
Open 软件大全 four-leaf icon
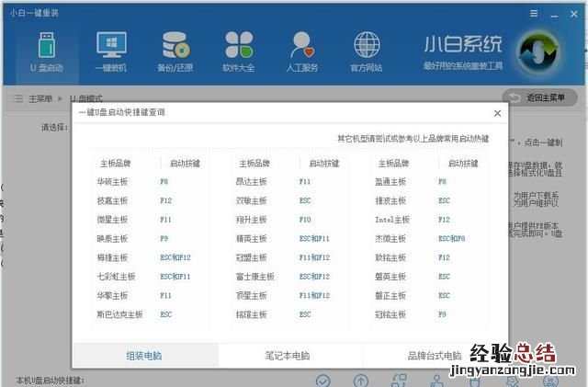[x=239, y=52]
